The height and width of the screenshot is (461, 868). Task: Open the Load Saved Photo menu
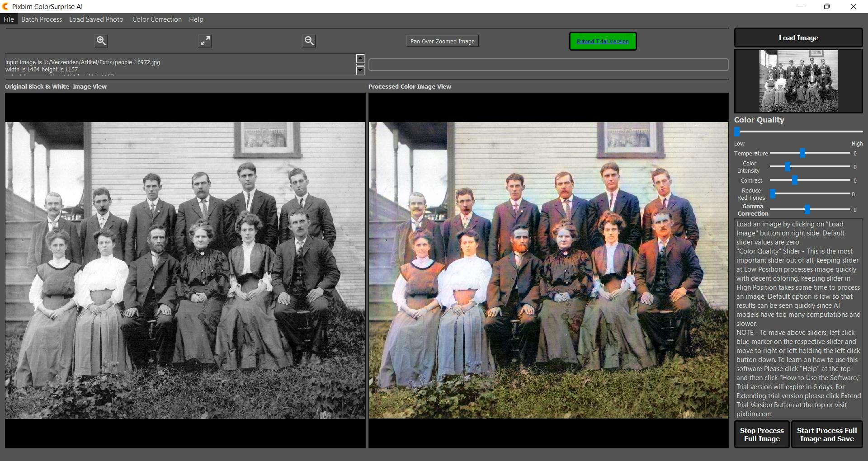click(96, 19)
